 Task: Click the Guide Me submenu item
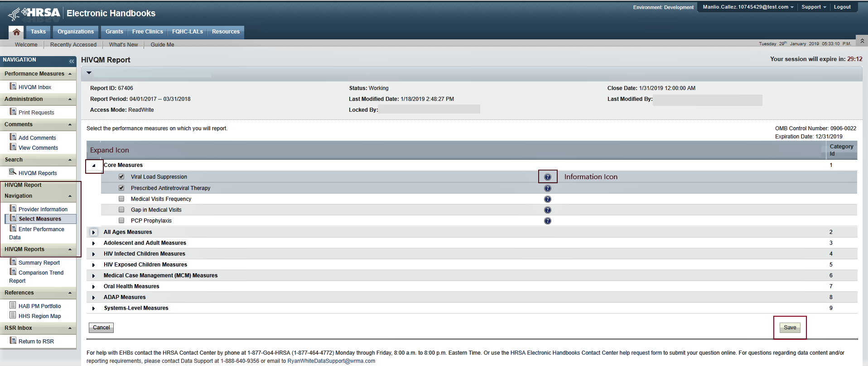(162, 45)
